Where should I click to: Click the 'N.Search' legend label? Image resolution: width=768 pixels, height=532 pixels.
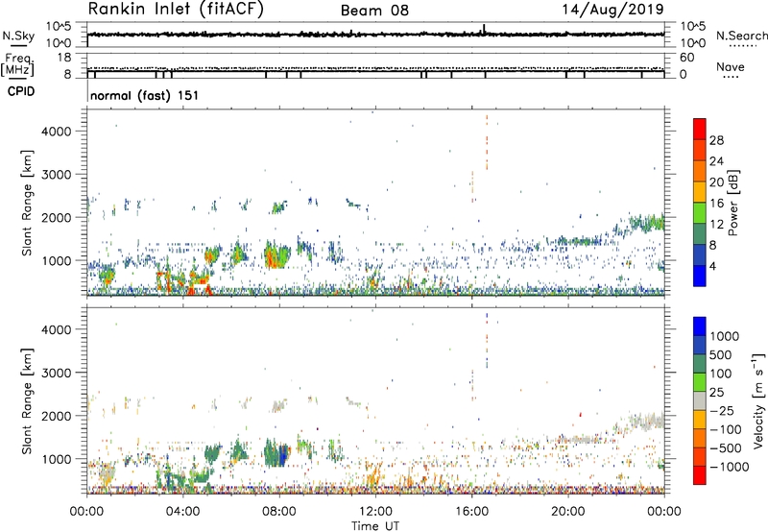(741, 36)
